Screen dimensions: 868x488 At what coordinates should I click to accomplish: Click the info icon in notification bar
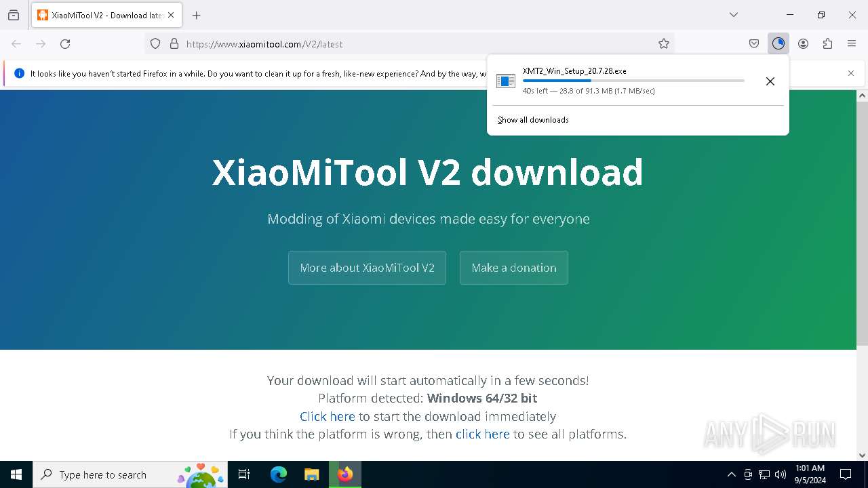19,73
